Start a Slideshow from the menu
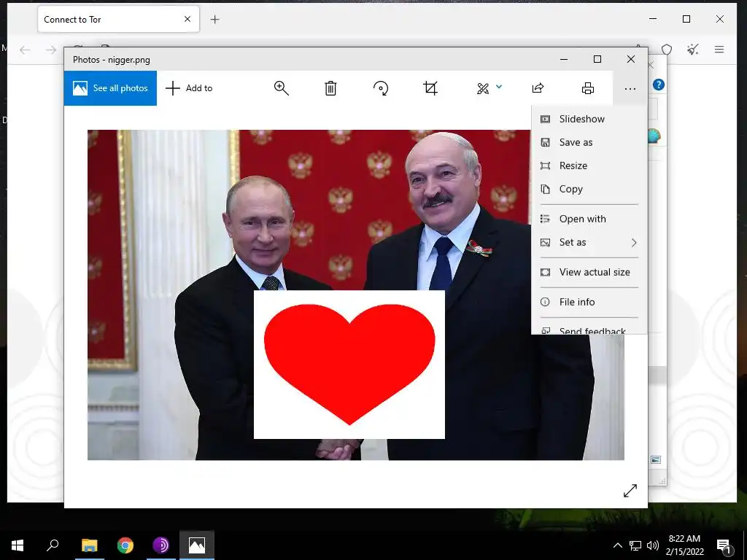This screenshot has height=560, width=747. pyautogui.click(x=589, y=119)
